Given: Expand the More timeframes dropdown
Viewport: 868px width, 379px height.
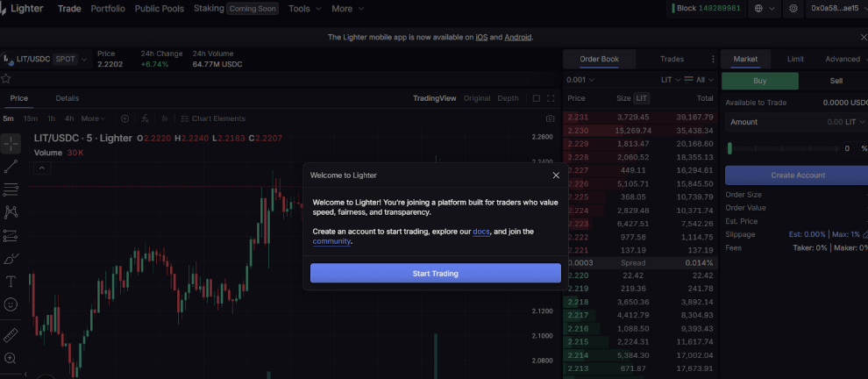Looking at the screenshot, I should pyautogui.click(x=93, y=118).
